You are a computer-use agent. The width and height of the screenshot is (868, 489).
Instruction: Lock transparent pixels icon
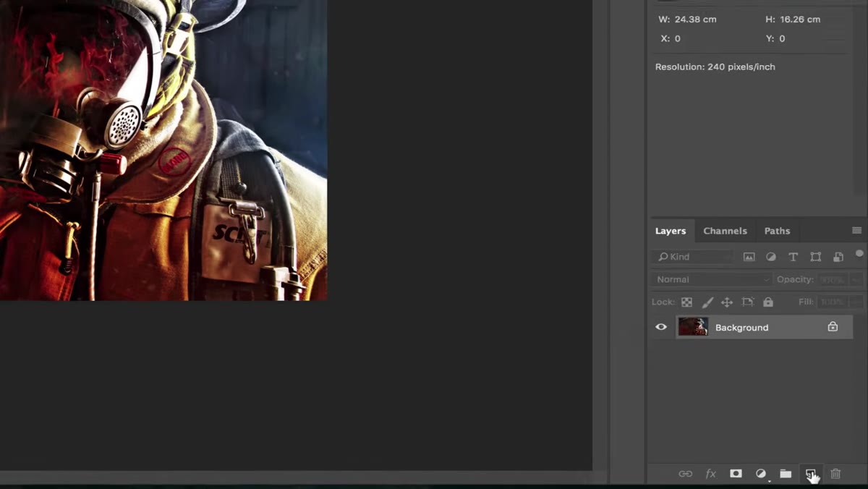687,302
